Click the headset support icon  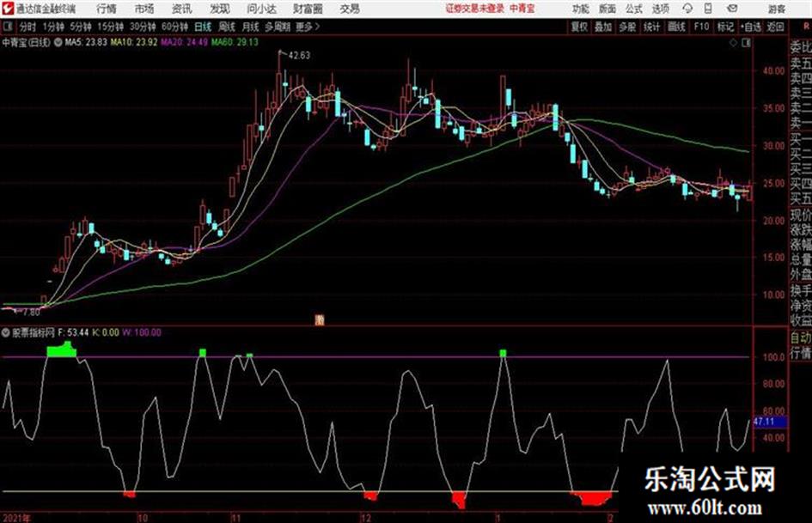point(687,9)
